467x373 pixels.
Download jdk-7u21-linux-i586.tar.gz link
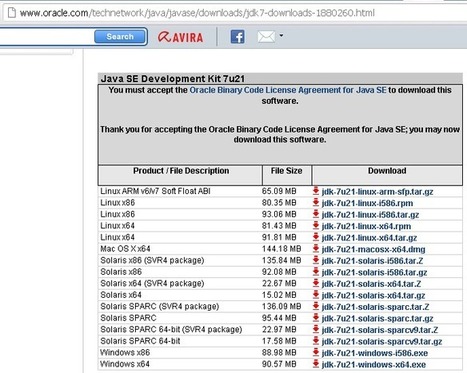pyautogui.click(x=370, y=215)
